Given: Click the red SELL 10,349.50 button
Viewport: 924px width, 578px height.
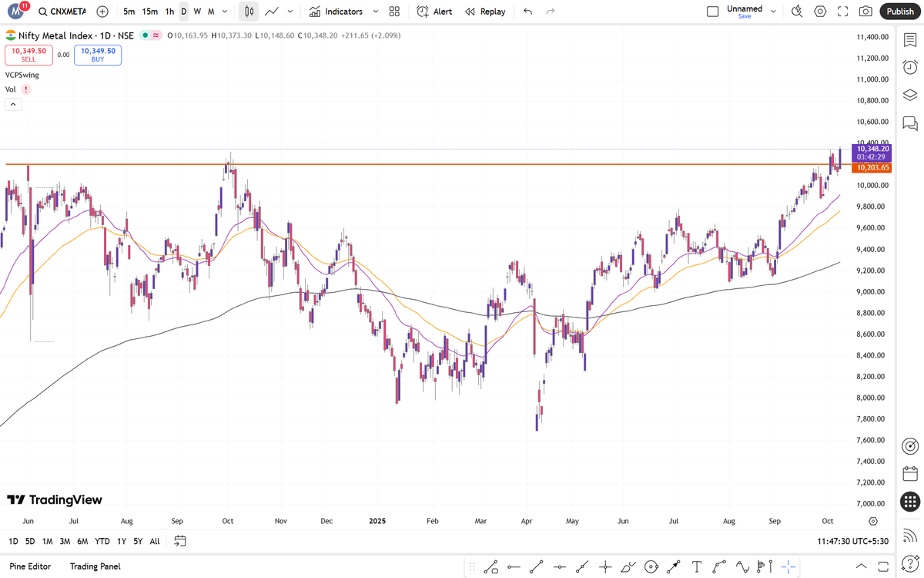Looking at the screenshot, I should [x=28, y=55].
